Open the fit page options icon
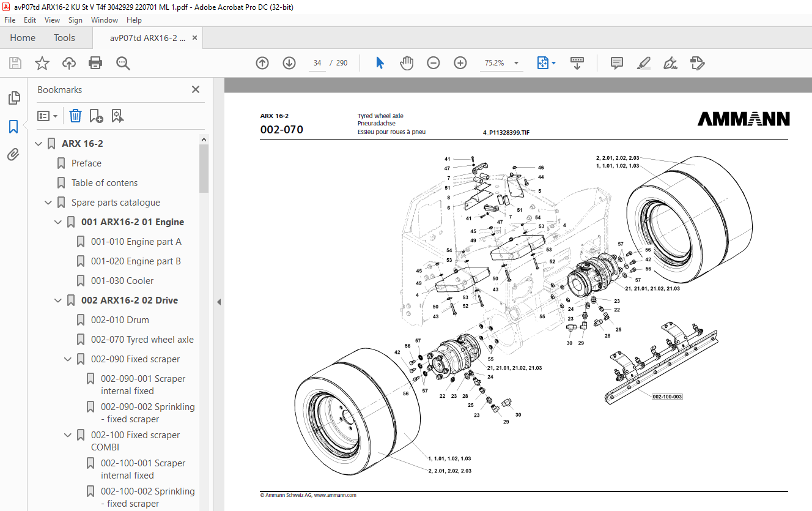 tap(546, 63)
